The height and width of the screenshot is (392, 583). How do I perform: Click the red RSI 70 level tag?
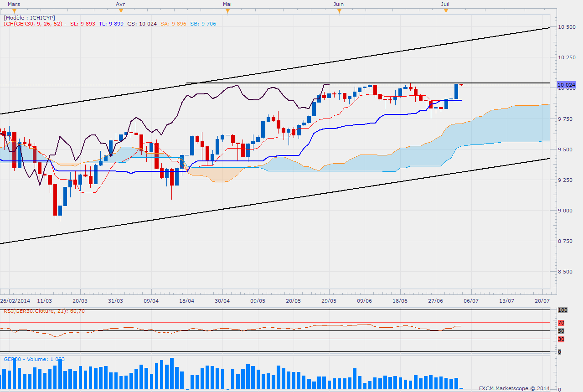[562, 323]
